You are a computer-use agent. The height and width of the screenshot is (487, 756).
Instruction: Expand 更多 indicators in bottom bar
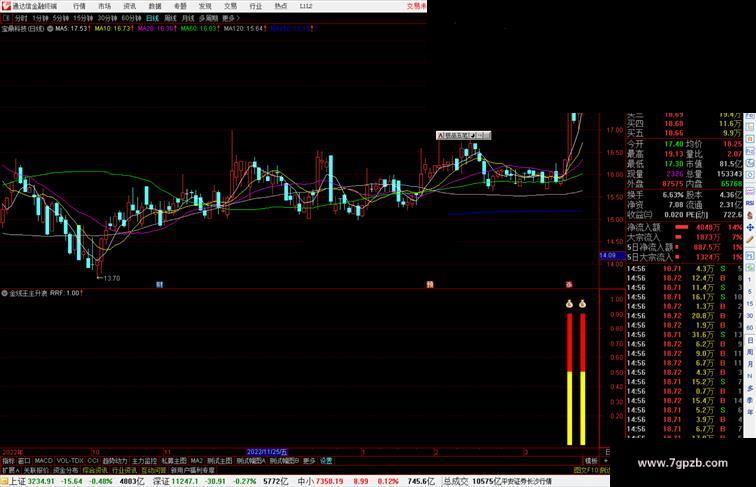pyautogui.click(x=309, y=461)
